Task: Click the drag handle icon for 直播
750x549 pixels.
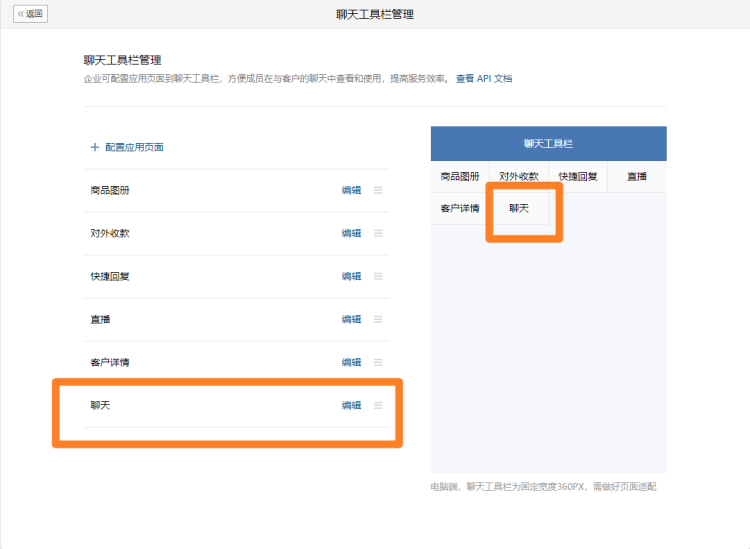Action: 378,319
